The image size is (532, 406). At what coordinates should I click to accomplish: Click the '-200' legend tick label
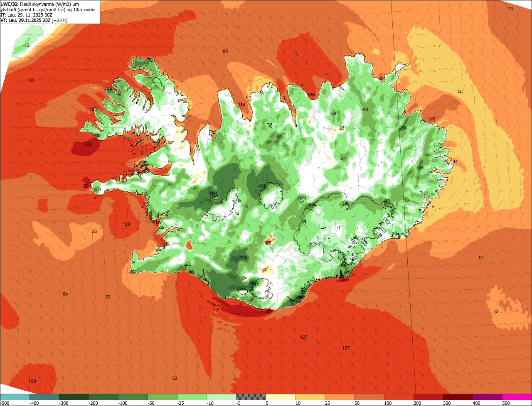pyautogui.click(x=94, y=403)
